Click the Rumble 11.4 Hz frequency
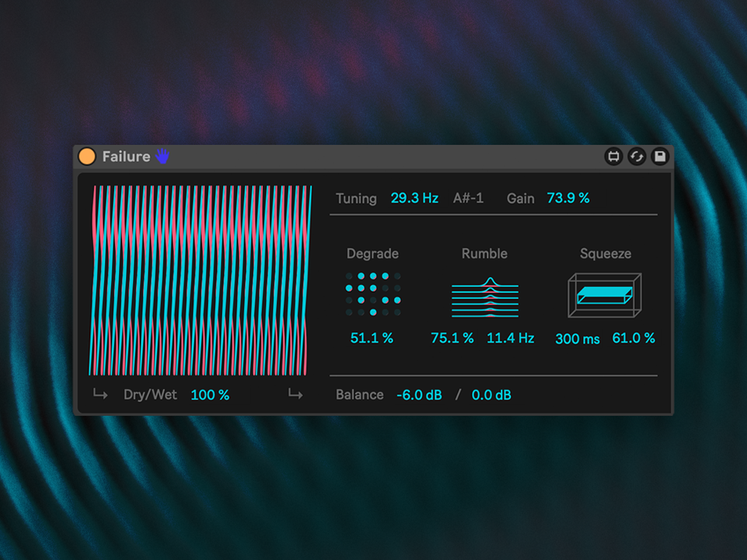 click(x=510, y=338)
